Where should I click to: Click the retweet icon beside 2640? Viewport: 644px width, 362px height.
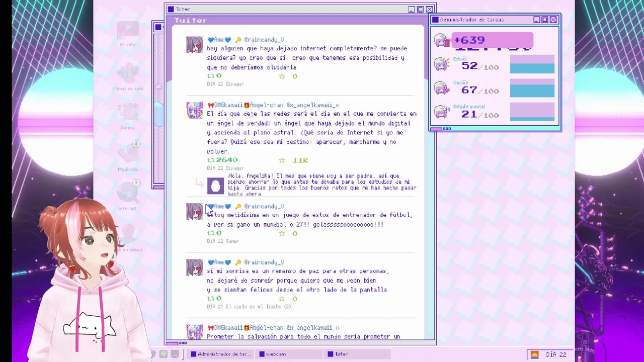pyautogui.click(x=210, y=160)
